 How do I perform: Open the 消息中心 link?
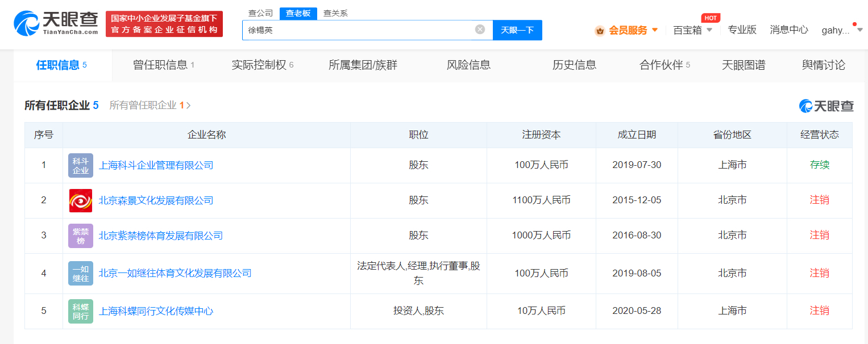click(789, 30)
